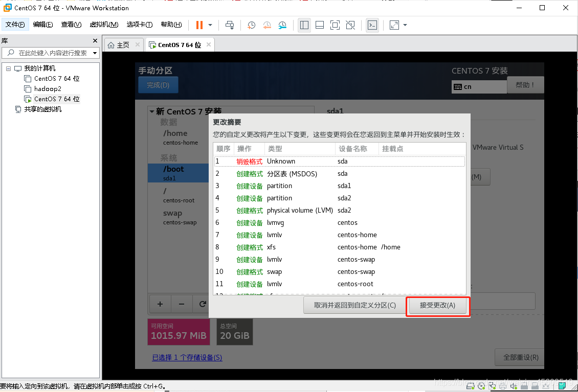Viewport: 578px width, 392px height.
Task: Select row 5 physical volume (LVM)
Action: click(339, 211)
